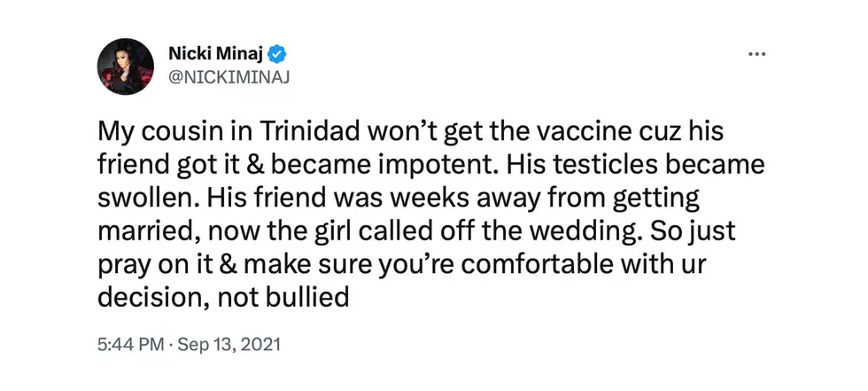Open the @NICKIMINAJ handle link
Viewport: 868px width, 391px height.
(x=229, y=77)
